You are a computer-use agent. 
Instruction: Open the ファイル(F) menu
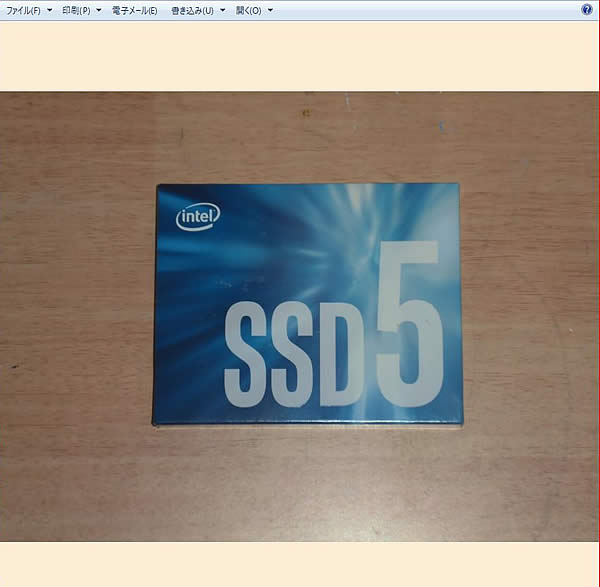pos(23,10)
